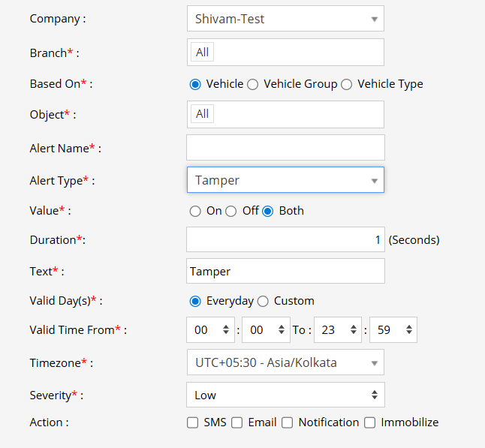485x448 pixels.
Task: Click the Duration seconds input field
Action: pos(285,240)
